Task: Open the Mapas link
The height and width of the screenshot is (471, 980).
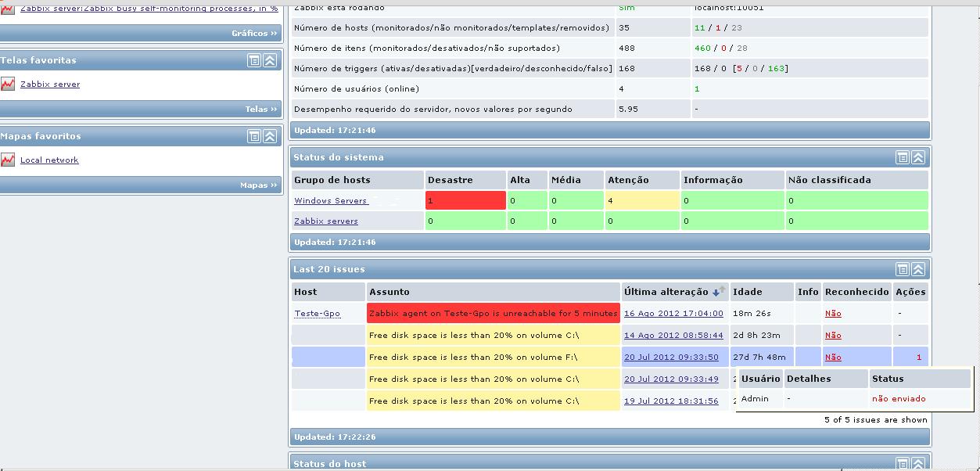Action: pos(258,185)
